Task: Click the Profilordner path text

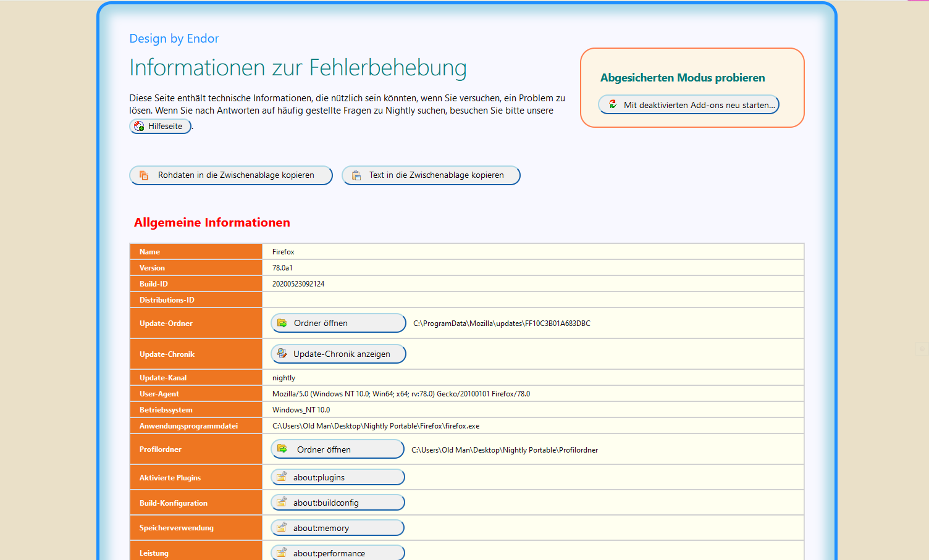Action: coord(505,450)
